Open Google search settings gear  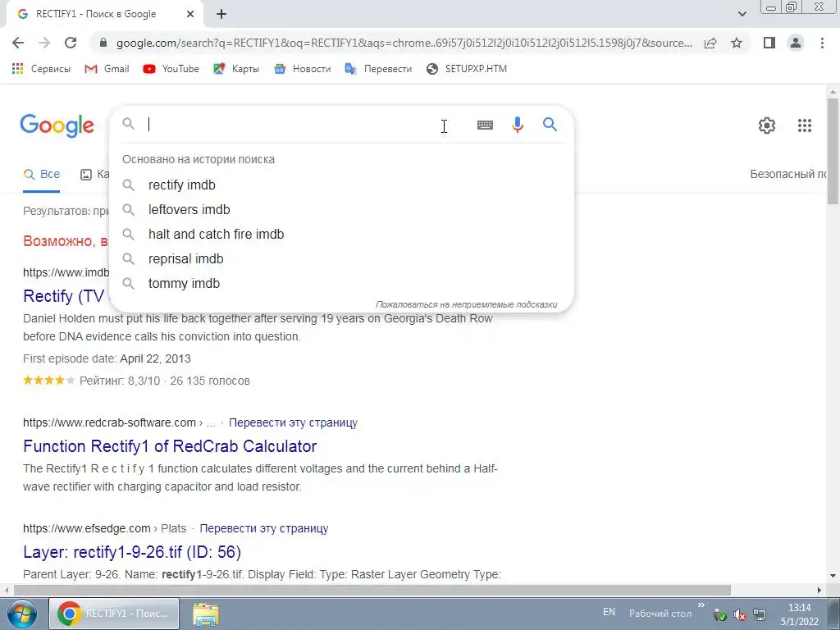point(767,126)
